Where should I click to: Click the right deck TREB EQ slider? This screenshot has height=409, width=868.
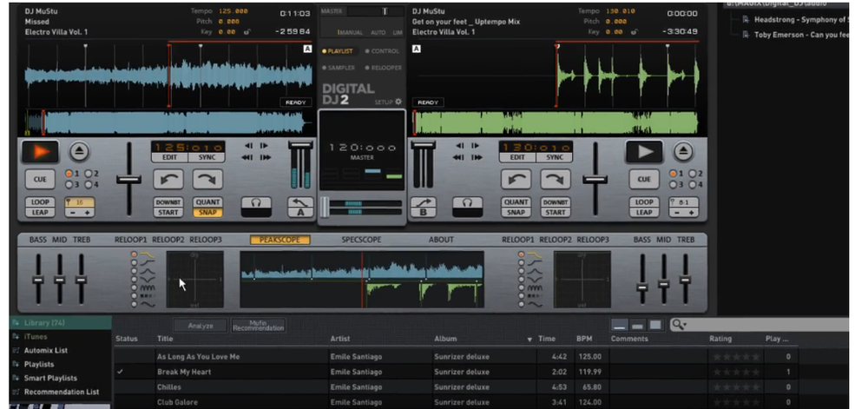pos(685,280)
